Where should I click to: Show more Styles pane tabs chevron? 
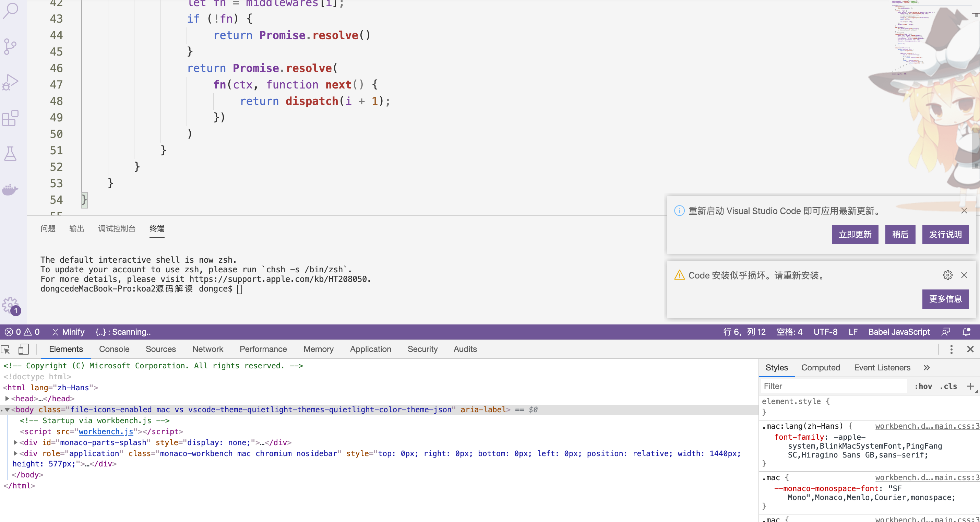[x=927, y=368]
